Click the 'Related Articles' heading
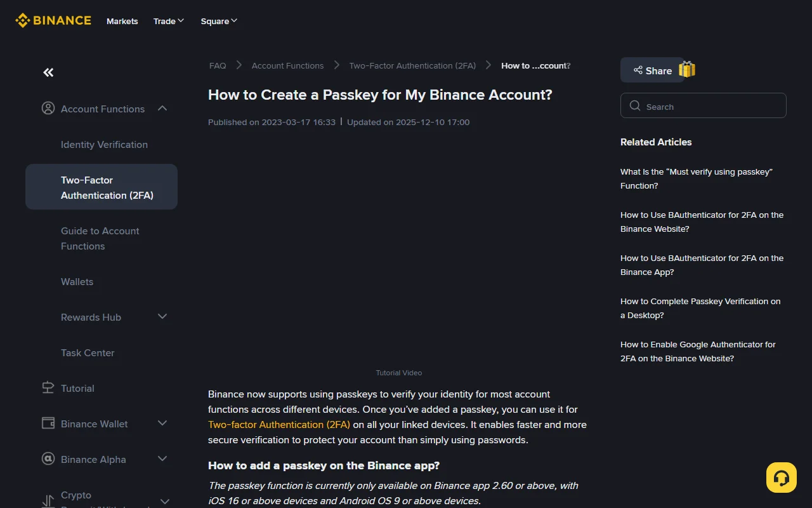Viewport: 812px width, 508px height. coord(656,142)
